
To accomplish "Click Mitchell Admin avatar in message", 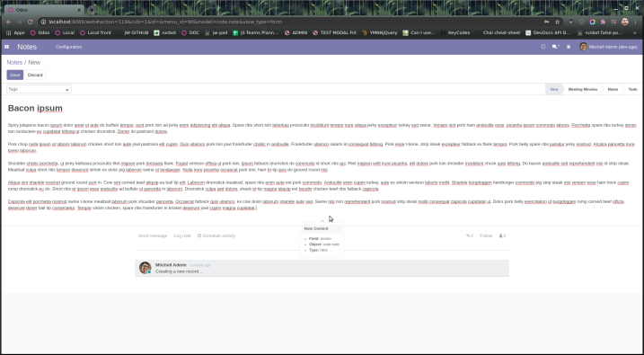I will pyautogui.click(x=145, y=268).
